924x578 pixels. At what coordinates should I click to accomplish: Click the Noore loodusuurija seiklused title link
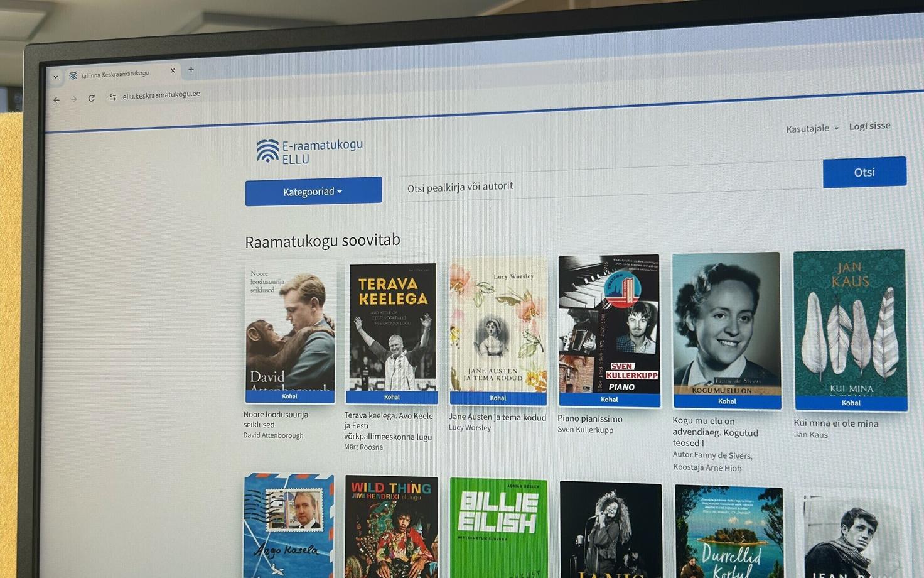[276, 420]
